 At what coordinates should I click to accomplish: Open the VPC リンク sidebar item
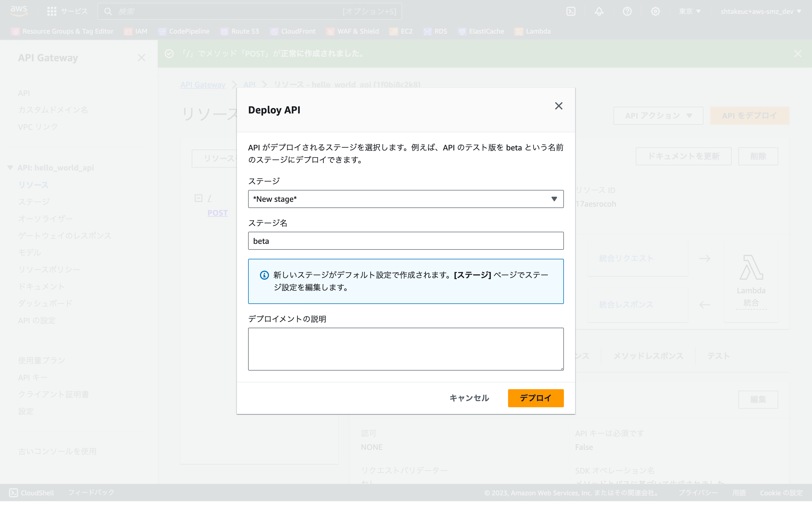[x=38, y=127]
